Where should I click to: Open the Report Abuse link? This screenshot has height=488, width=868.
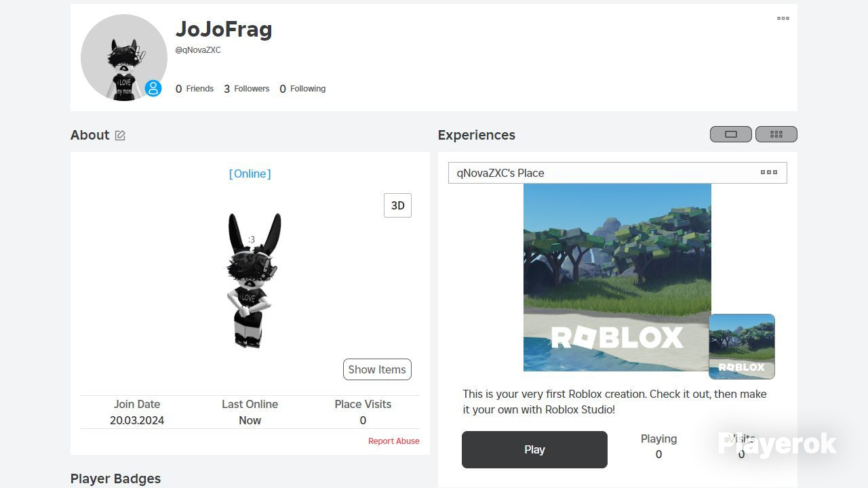394,441
